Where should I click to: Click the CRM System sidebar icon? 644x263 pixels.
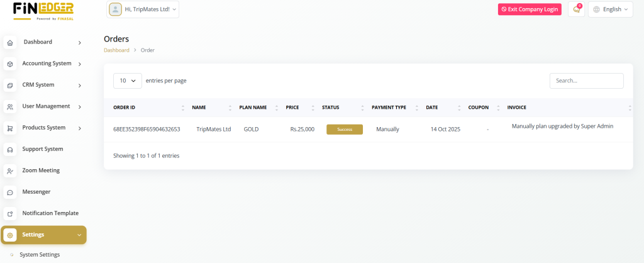point(9,86)
